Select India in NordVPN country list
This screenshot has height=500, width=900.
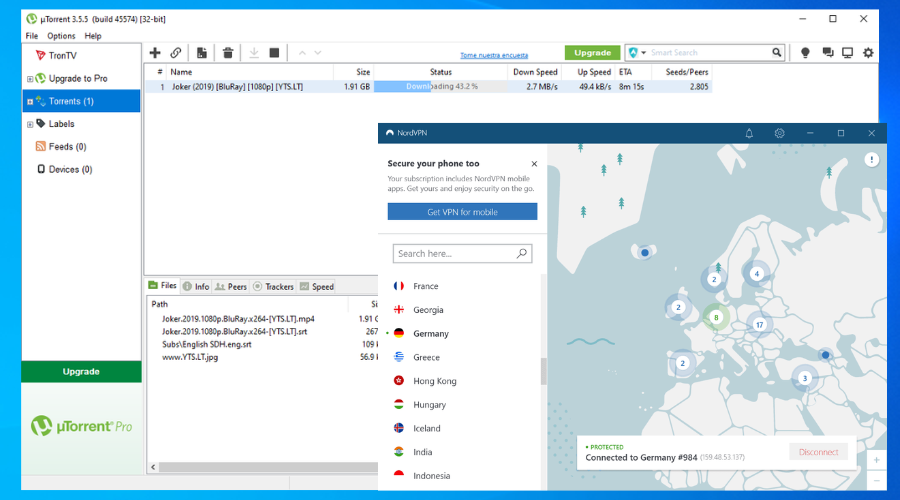click(x=422, y=452)
